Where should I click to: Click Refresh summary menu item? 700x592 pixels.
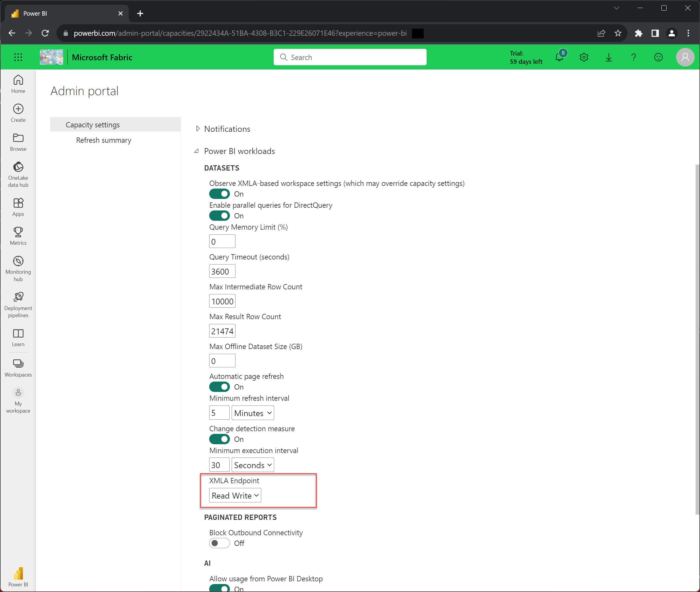tap(103, 140)
